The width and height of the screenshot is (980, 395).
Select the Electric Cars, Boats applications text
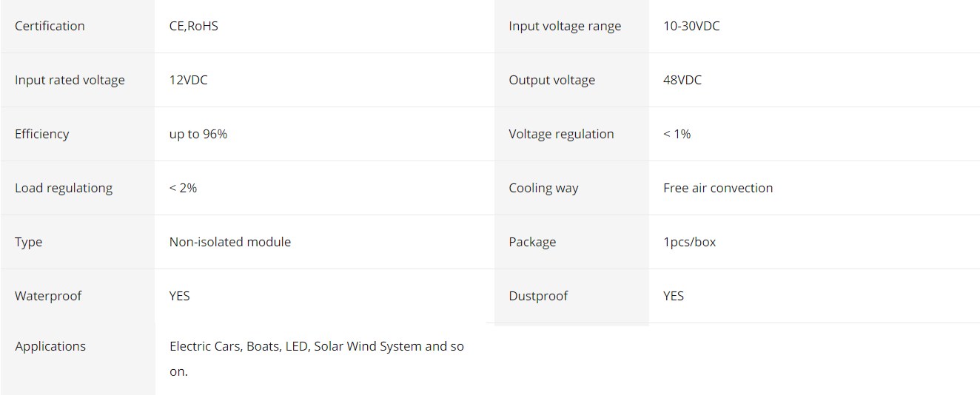click(316, 346)
